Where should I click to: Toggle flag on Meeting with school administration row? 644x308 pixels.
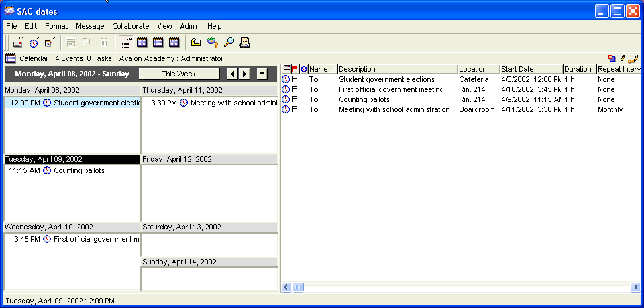pyautogui.click(x=295, y=109)
